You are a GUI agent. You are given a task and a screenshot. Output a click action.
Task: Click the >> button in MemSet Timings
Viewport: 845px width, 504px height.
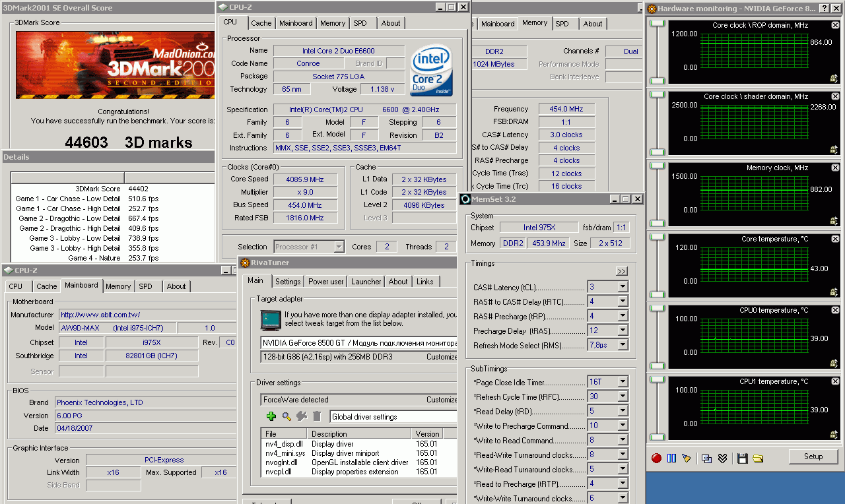[x=622, y=271]
